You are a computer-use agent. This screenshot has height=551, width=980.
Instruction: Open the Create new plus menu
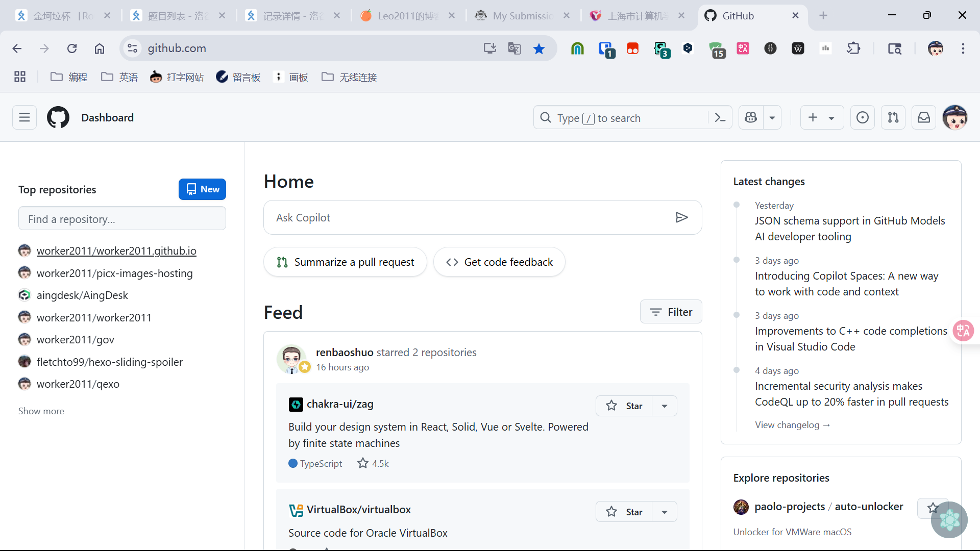[822, 118]
